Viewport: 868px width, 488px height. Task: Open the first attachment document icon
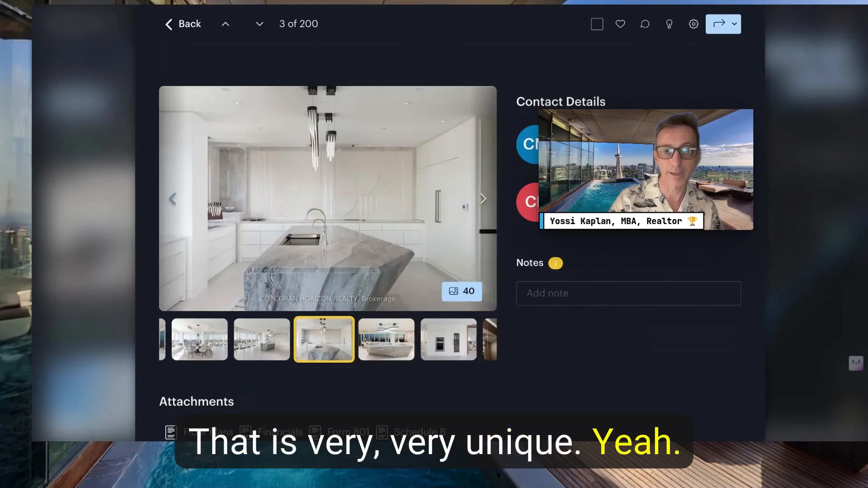170,432
